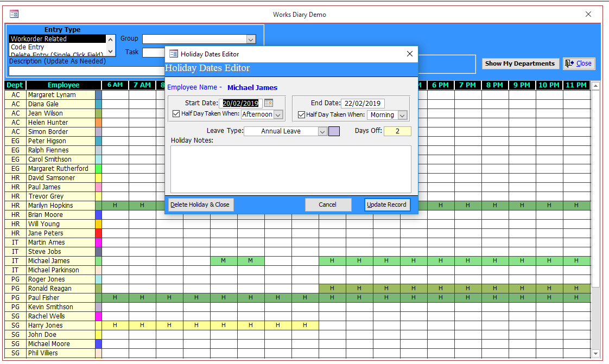Open the Group dropdown list
Image resolution: width=609 pixels, height=364 pixels.
(x=251, y=39)
